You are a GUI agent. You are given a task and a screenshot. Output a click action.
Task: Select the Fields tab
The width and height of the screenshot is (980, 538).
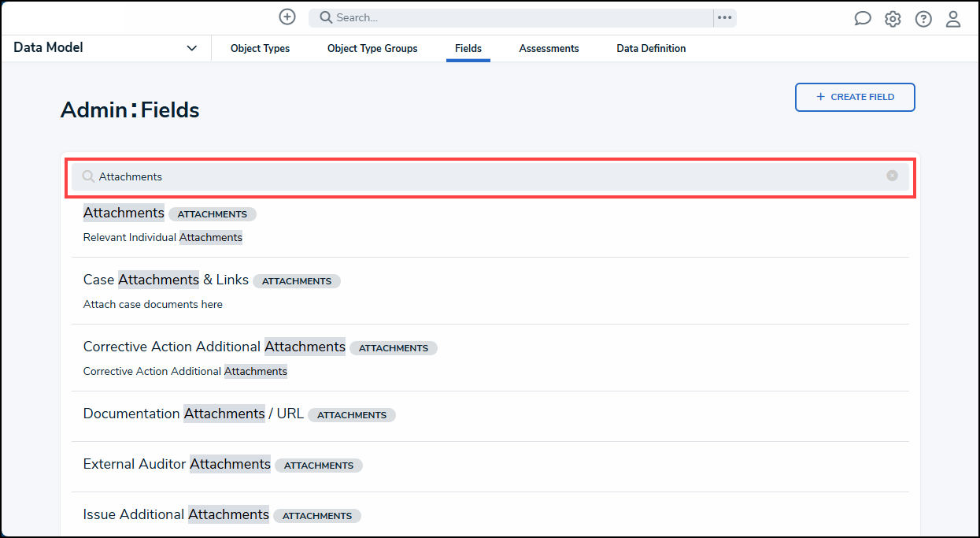(x=468, y=49)
